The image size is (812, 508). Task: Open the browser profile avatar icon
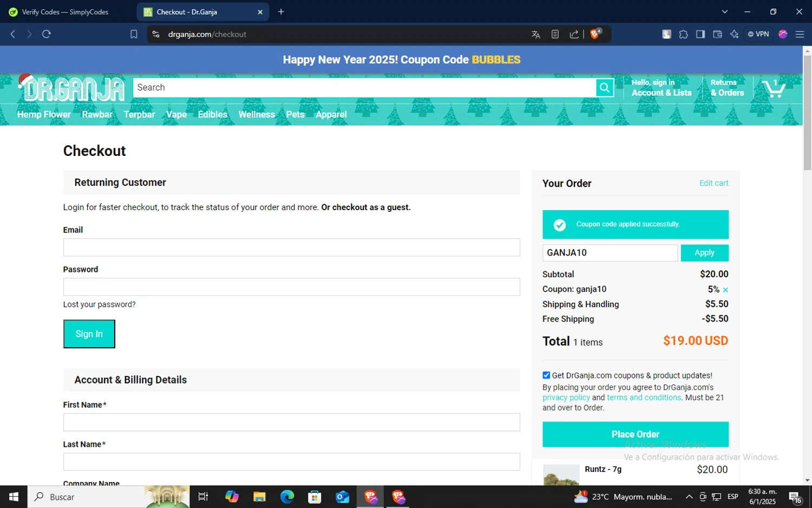pos(783,34)
